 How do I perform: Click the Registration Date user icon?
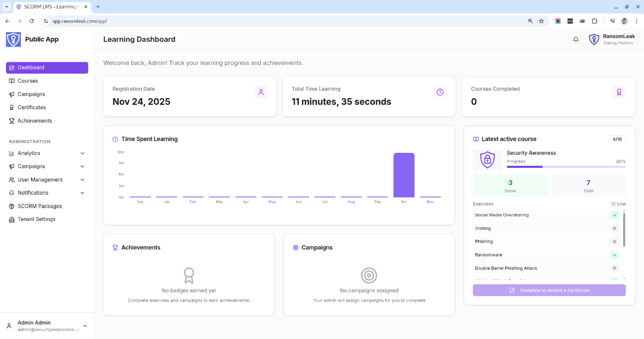click(261, 92)
